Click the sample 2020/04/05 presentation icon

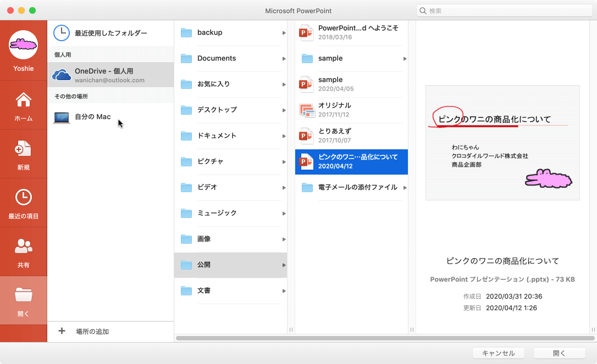coord(307,84)
